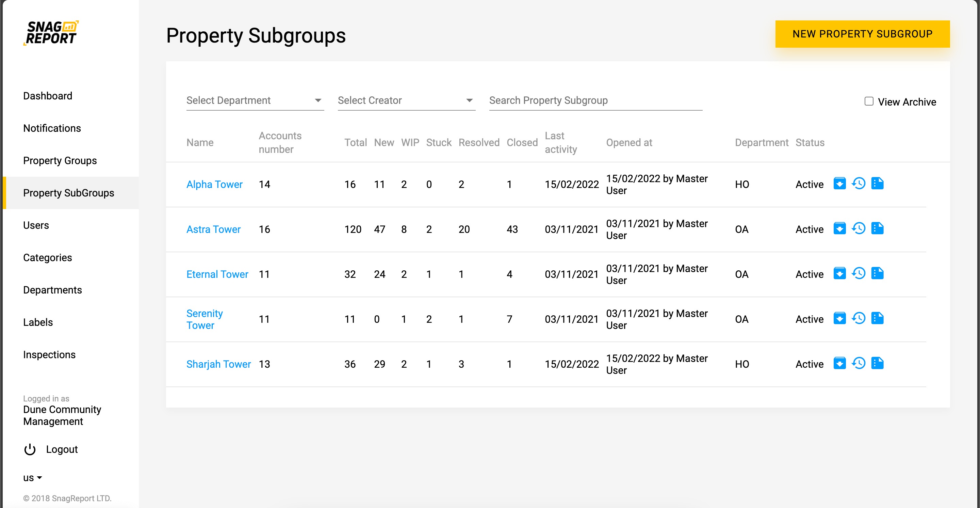Expand the us language selector
This screenshot has height=508, width=980.
(32, 478)
